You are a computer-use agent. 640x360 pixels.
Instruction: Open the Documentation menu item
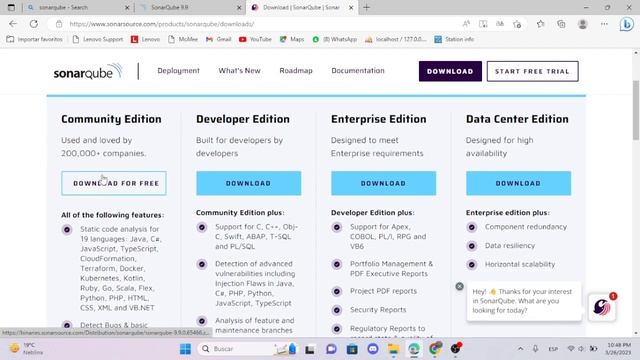(x=358, y=71)
